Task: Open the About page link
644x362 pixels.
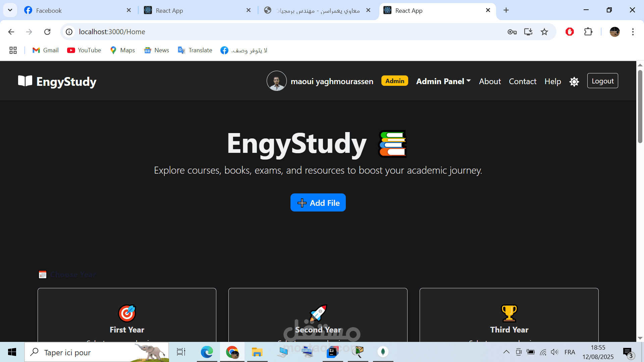Action: 490,81
